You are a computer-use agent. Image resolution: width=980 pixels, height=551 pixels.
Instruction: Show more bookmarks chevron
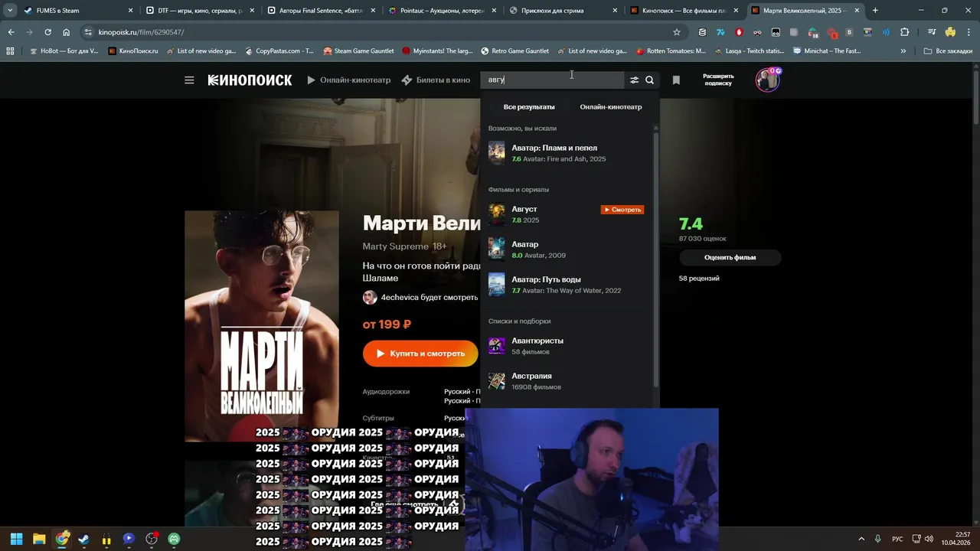(903, 51)
